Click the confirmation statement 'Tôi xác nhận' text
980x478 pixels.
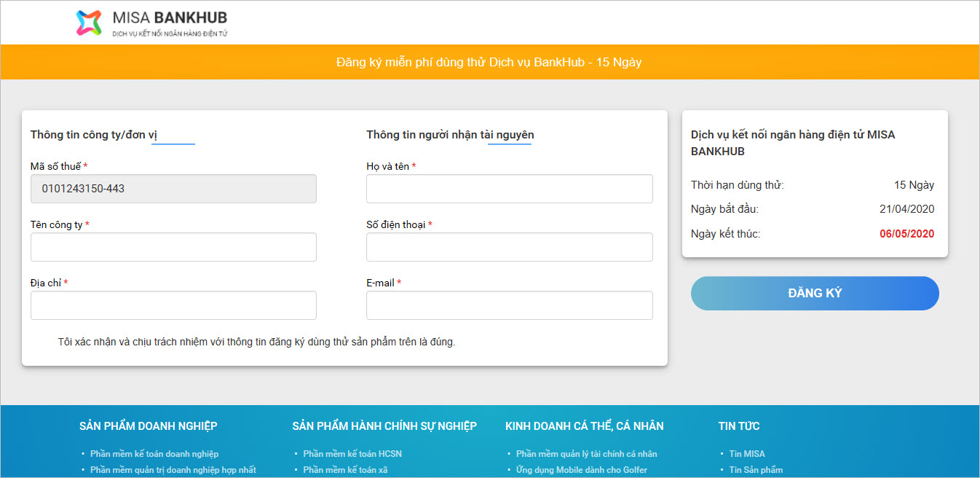[x=256, y=342]
